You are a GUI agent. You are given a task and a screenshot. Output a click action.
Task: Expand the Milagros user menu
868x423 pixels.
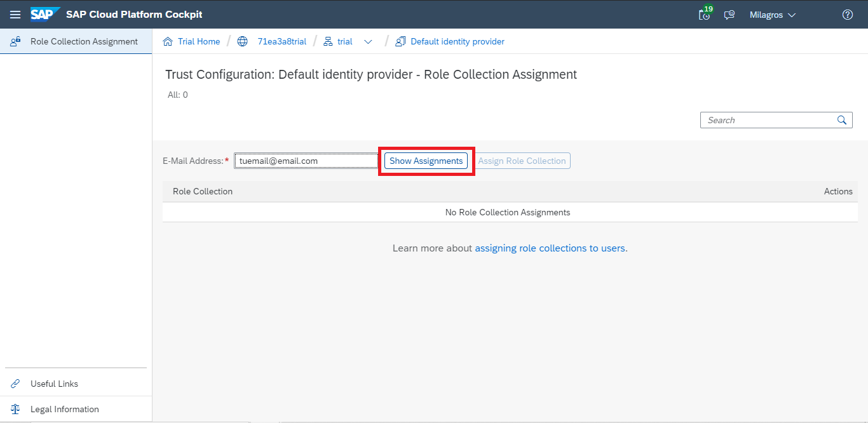point(773,15)
